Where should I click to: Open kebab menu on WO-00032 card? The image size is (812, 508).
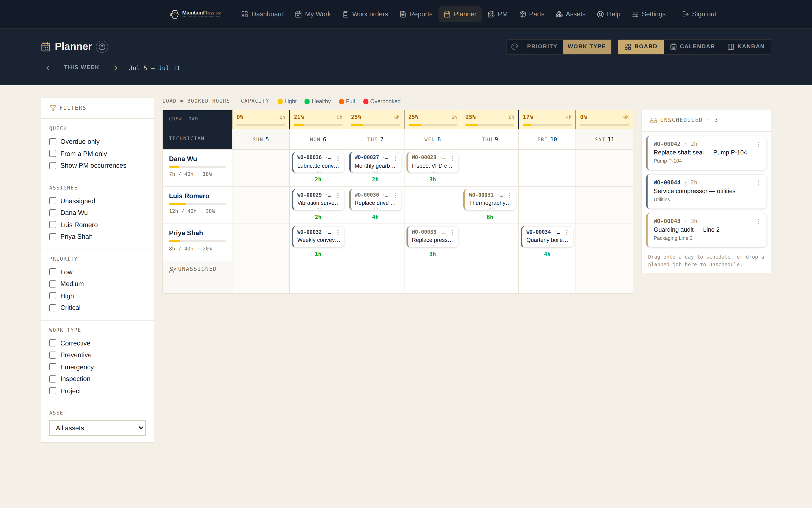[338, 232]
